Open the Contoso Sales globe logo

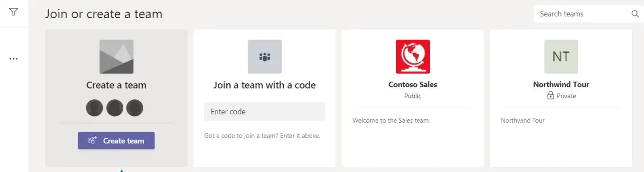[413, 57]
